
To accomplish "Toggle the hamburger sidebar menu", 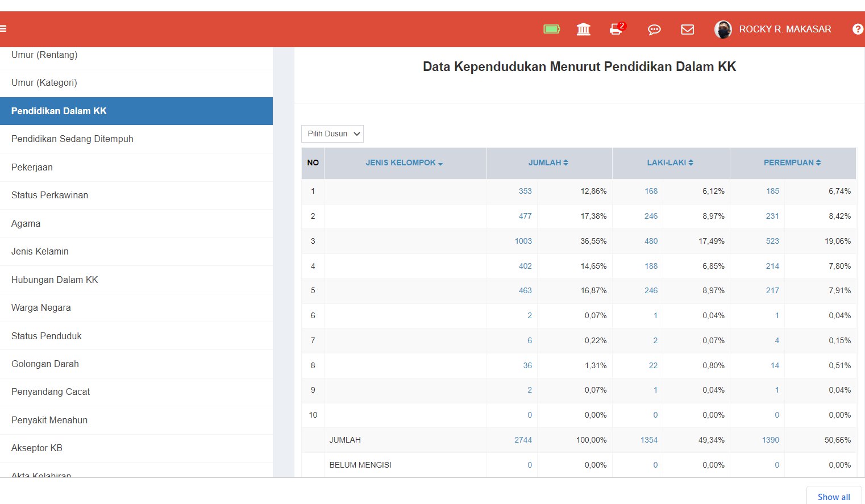I will 3,28.
